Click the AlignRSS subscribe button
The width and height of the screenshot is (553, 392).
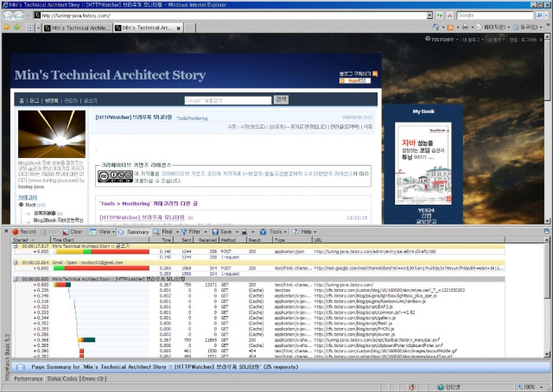point(355,80)
